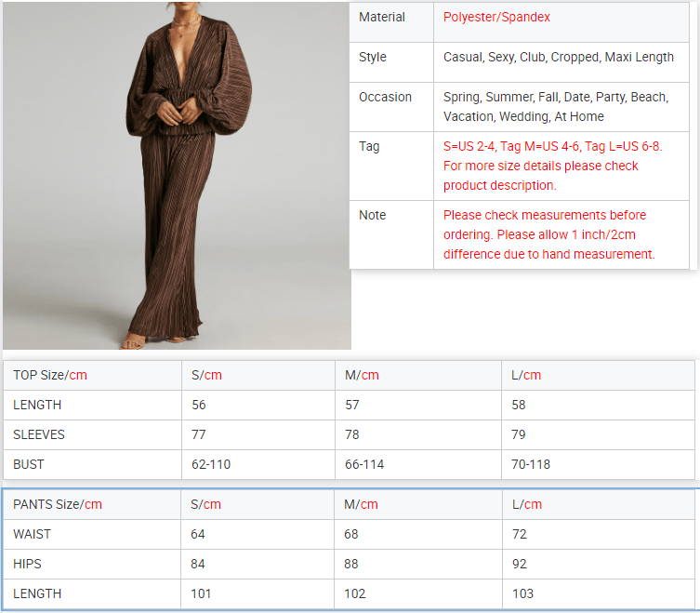Click the 'PANTS Size/cm' table header

(x=58, y=505)
